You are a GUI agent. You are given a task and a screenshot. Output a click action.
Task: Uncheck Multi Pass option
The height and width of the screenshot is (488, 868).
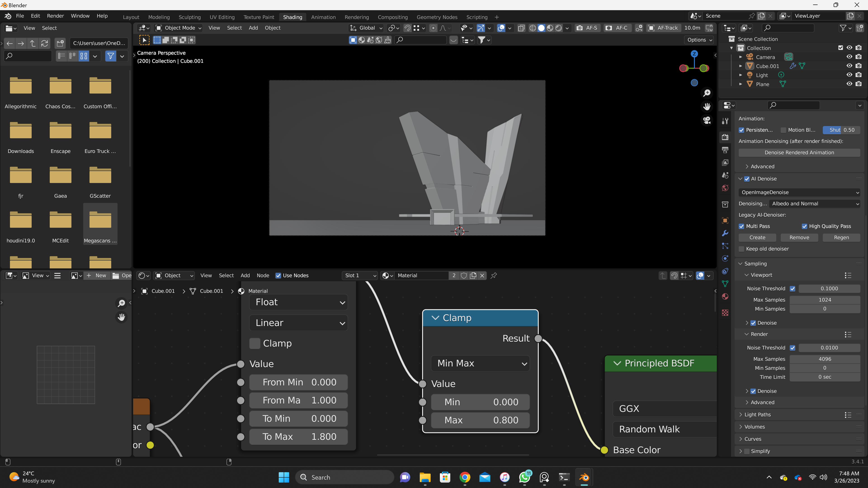pos(741,226)
